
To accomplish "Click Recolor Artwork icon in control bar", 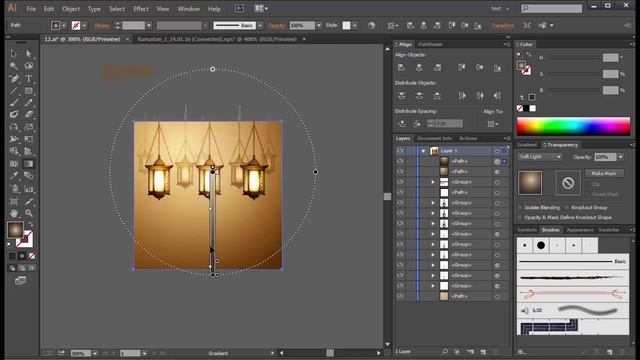I will point(371,25).
